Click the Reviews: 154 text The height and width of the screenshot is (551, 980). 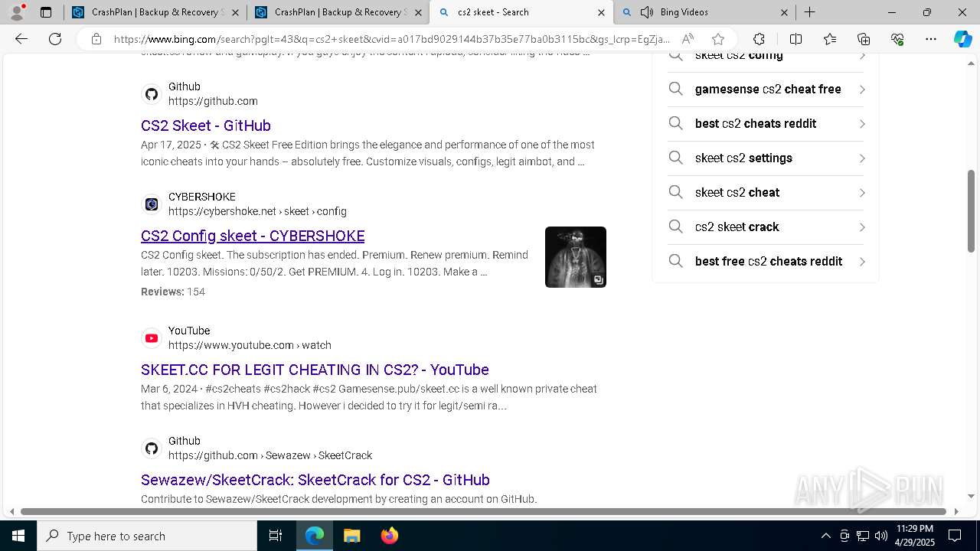173,292
